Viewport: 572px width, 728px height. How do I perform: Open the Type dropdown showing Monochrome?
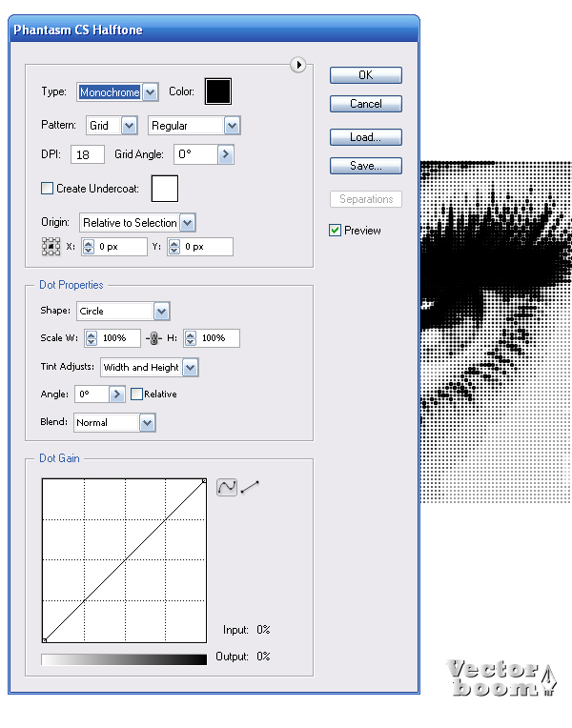coord(117,91)
